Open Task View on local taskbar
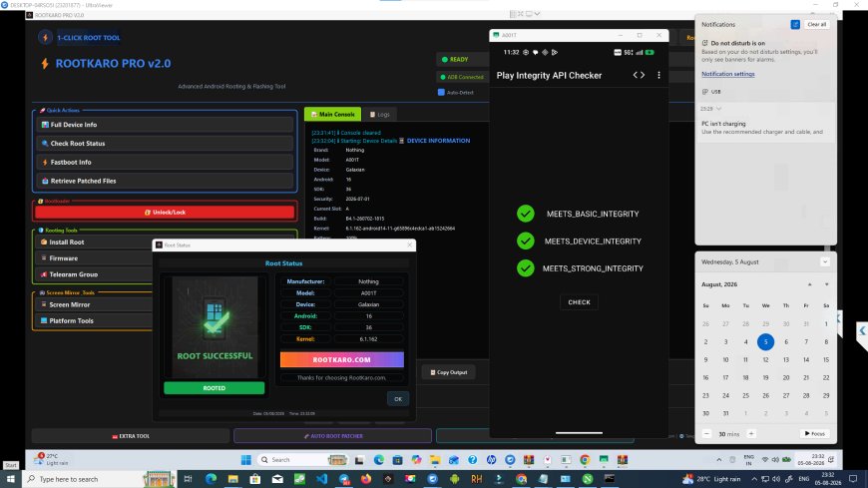The width and height of the screenshot is (868, 488). (x=188, y=479)
